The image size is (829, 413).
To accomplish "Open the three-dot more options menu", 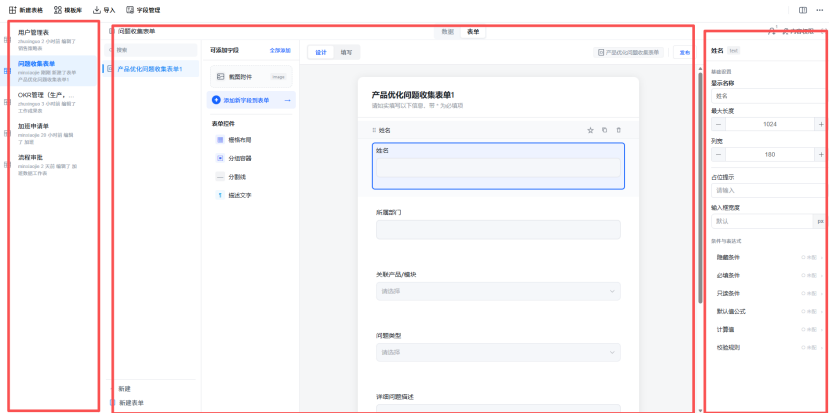I will 819,10.
